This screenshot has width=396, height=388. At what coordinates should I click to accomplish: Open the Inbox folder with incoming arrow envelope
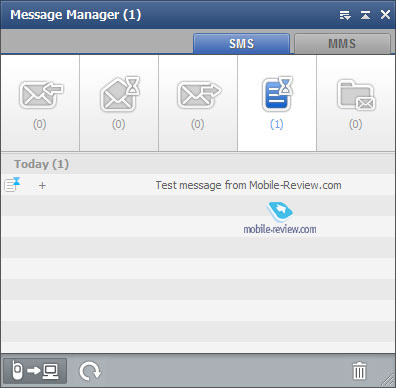coord(40,103)
